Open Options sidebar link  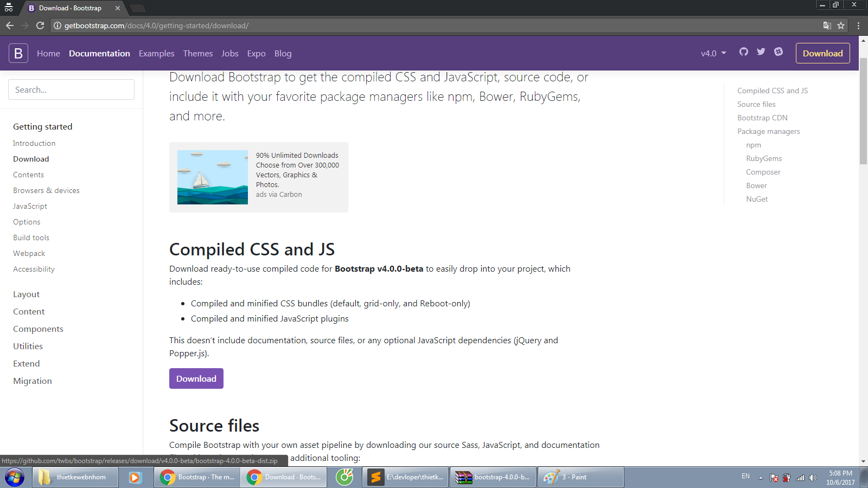point(27,222)
